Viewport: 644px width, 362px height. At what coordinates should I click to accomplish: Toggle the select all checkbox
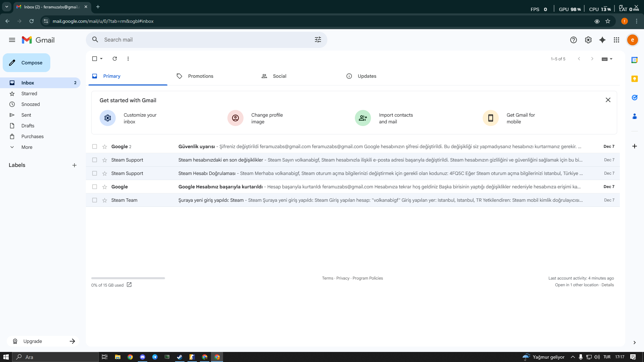point(95,59)
